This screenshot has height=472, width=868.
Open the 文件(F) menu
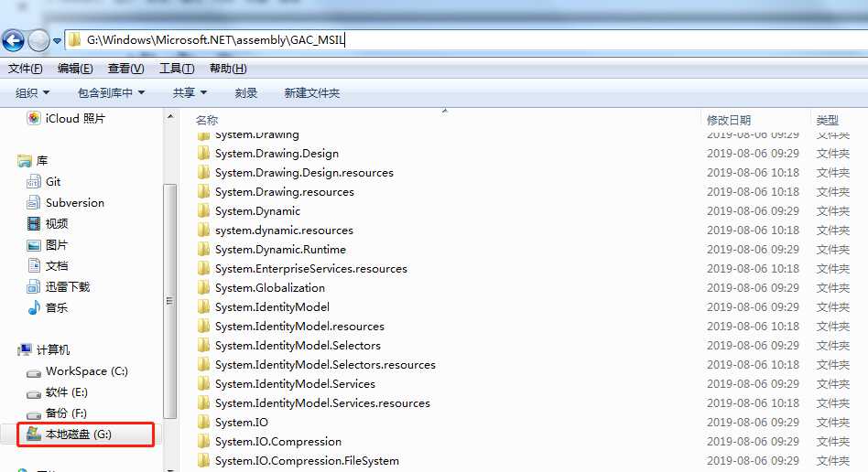[x=26, y=69]
